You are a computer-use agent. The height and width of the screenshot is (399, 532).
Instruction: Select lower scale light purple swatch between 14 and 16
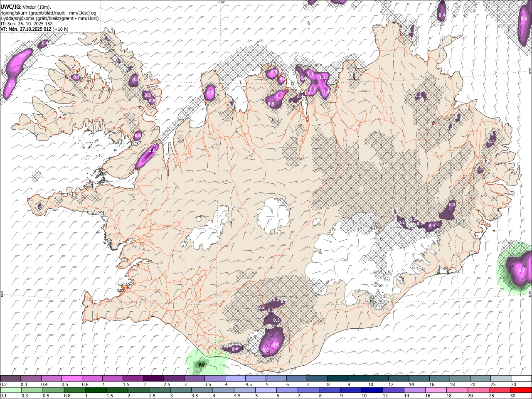(414, 390)
